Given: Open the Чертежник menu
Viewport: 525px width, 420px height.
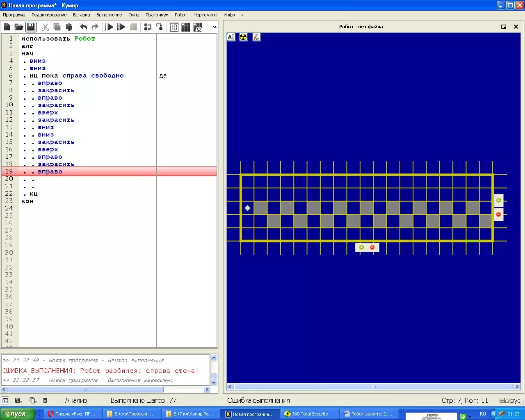Looking at the screenshot, I should click(x=205, y=15).
